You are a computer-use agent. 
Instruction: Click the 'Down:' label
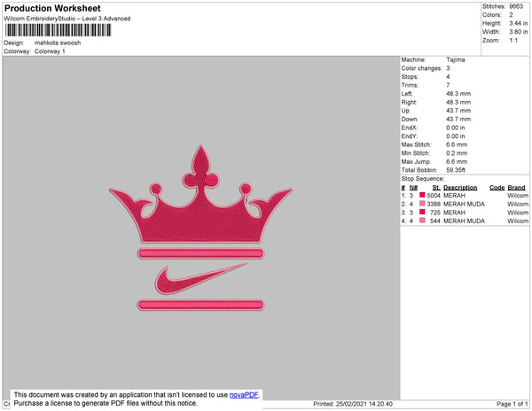coord(410,119)
